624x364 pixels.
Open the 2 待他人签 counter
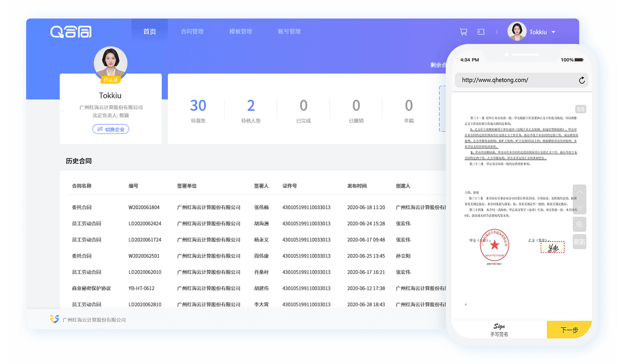point(251,111)
